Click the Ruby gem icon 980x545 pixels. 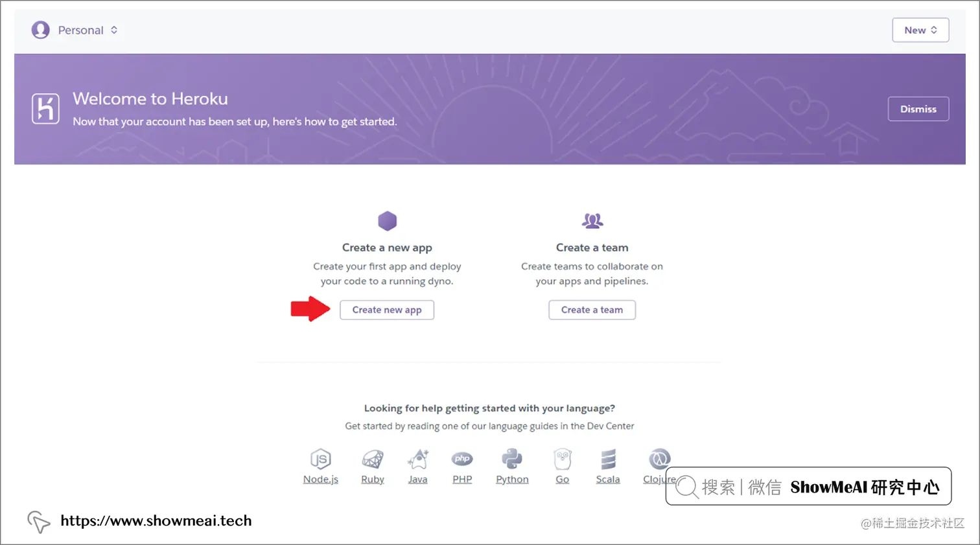[373, 459]
